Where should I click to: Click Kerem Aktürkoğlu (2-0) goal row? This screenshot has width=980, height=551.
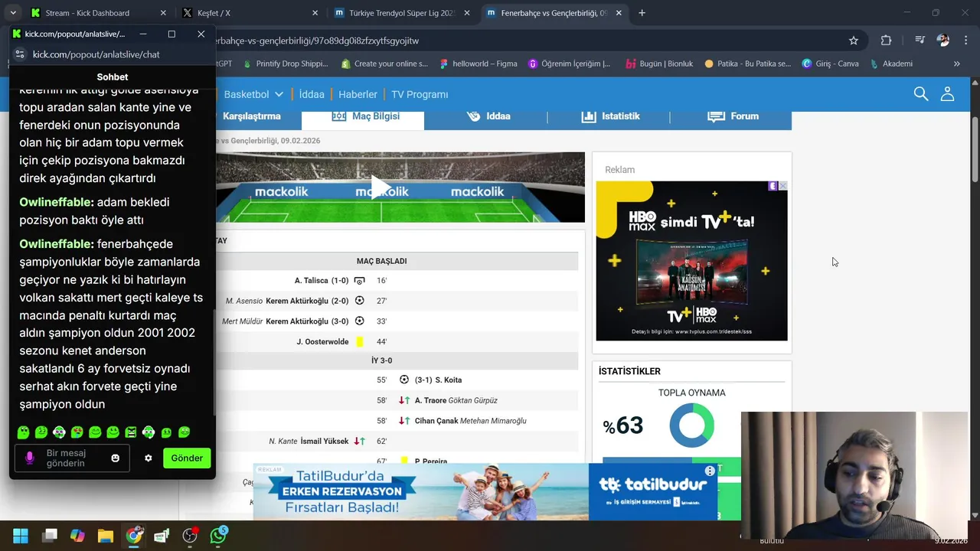[x=397, y=301]
